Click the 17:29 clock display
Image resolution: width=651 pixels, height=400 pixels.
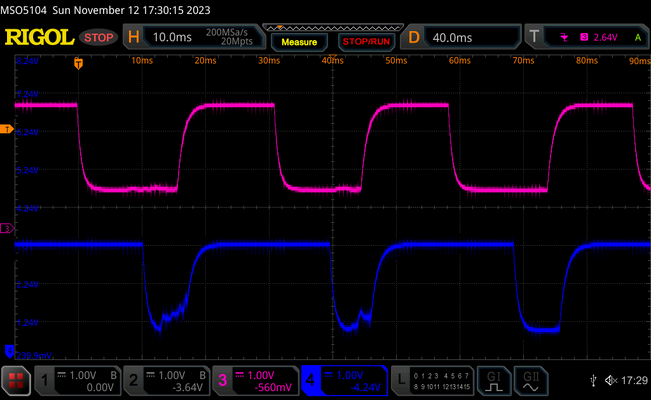pos(634,380)
